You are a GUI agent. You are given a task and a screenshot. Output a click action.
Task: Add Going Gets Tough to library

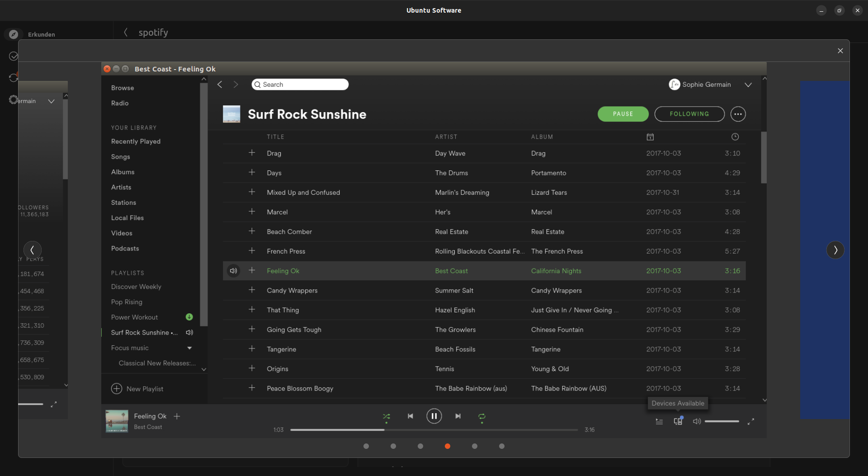tap(252, 329)
